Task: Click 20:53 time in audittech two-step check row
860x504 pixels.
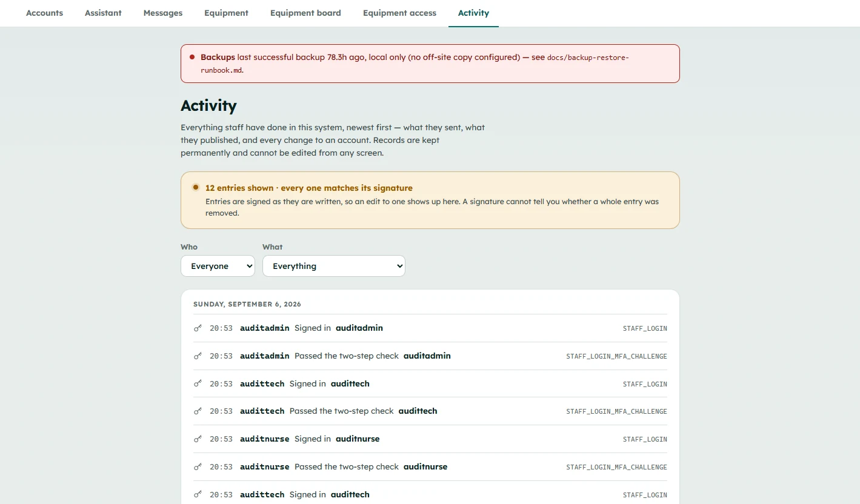Action: [x=221, y=411]
